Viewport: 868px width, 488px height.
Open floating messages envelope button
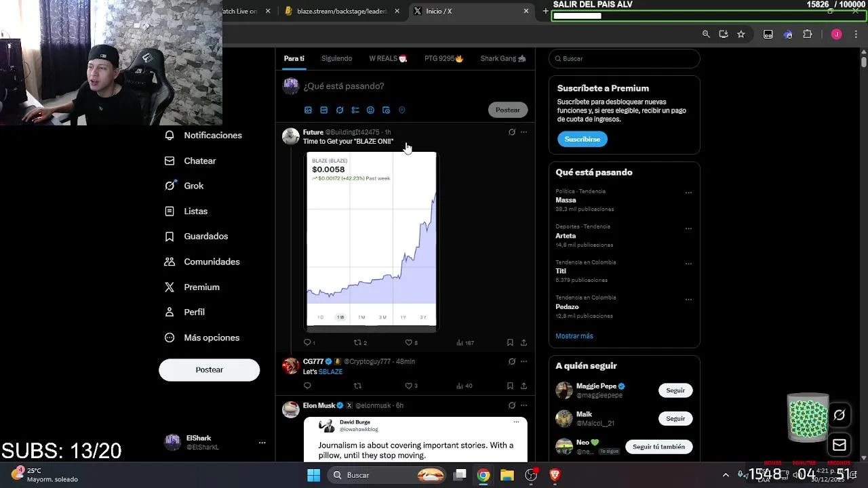click(x=840, y=445)
